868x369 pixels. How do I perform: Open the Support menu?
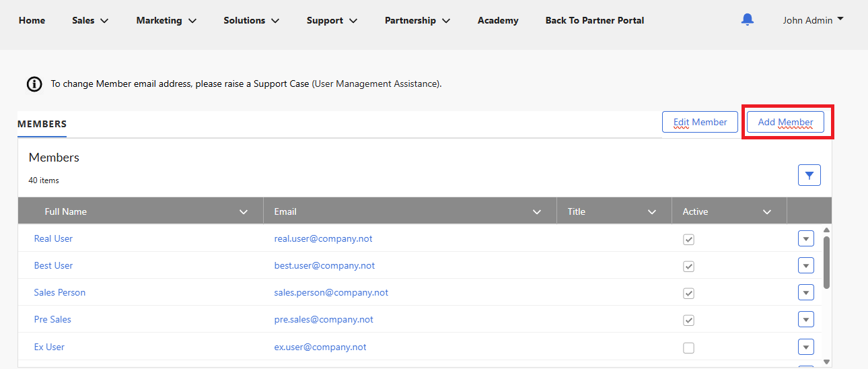[332, 20]
